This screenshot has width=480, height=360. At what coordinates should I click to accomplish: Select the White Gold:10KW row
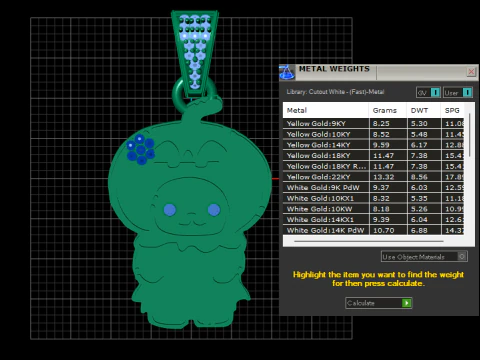coord(373,209)
